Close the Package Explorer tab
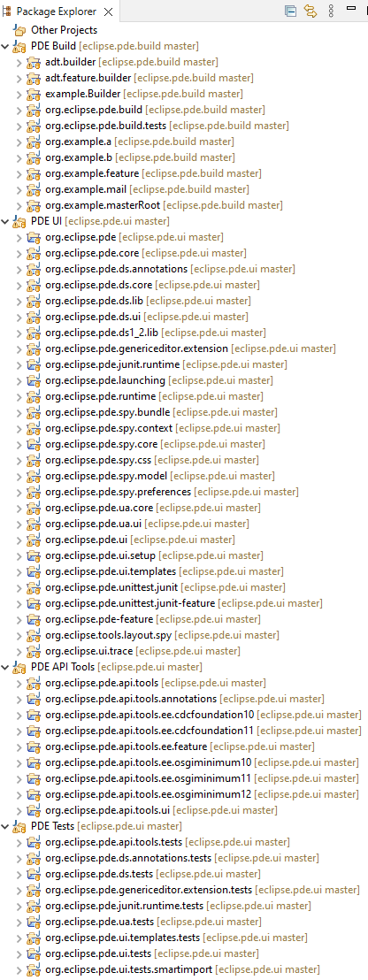Screen dimensions: 368x980 click(108, 11)
